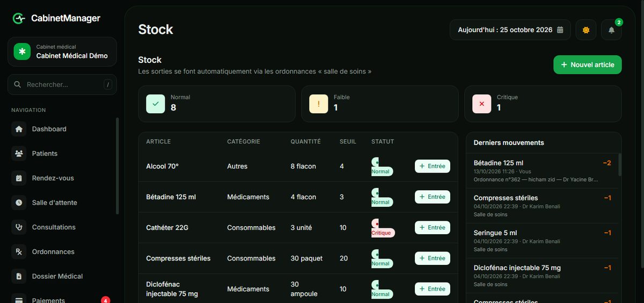Click the Critique stock summary card
The width and height of the screenshot is (644, 303).
(543, 104)
